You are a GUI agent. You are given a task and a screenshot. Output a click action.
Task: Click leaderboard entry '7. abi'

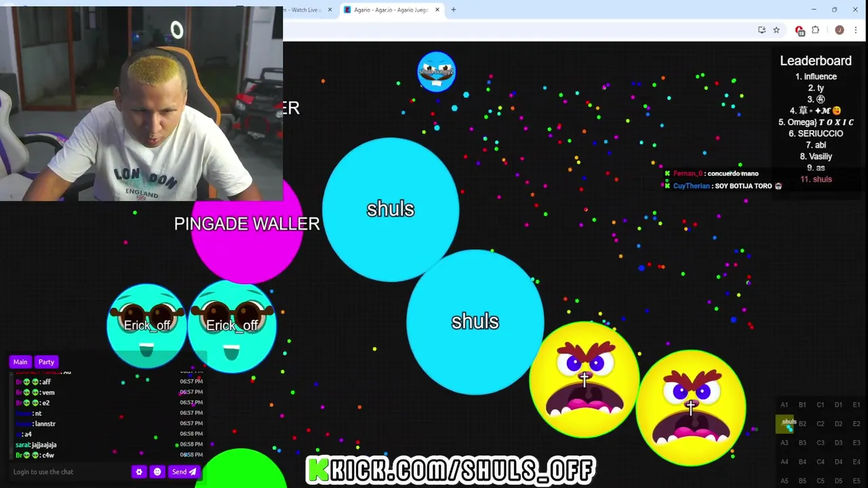816,145
